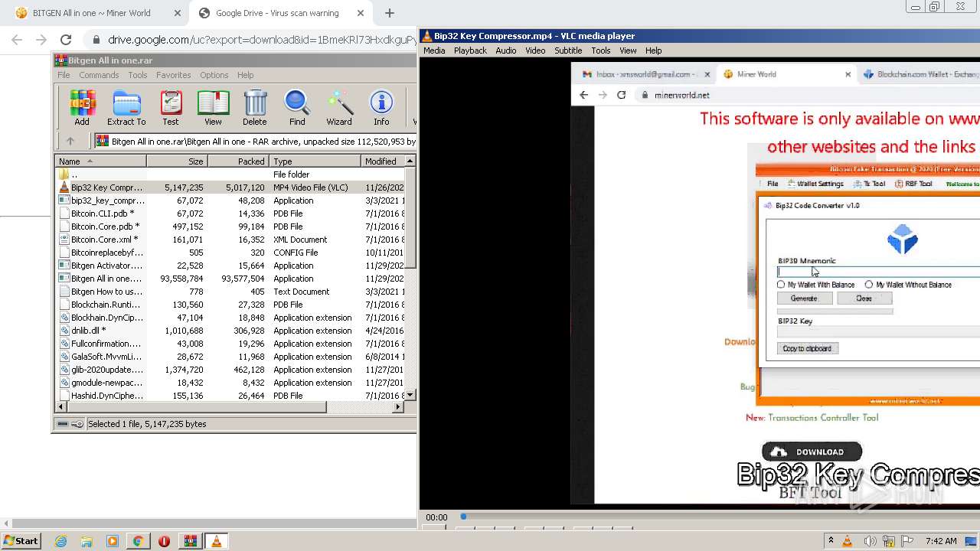Click the key icon in WinRAR status bar

click(x=77, y=424)
